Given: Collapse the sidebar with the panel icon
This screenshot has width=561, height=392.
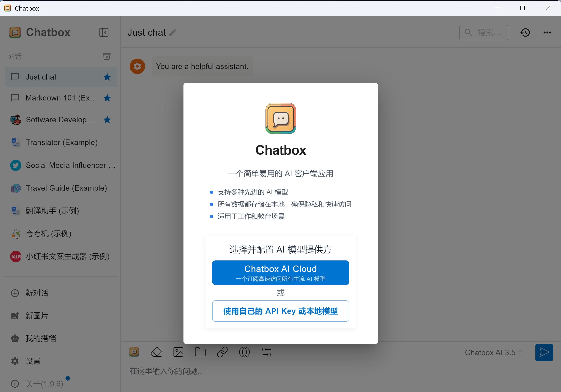Looking at the screenshot, I should pos(104,32).
